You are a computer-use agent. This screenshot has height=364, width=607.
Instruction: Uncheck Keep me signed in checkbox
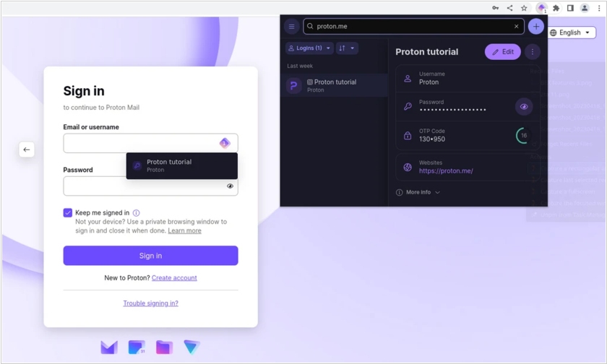tap(68, 213)
